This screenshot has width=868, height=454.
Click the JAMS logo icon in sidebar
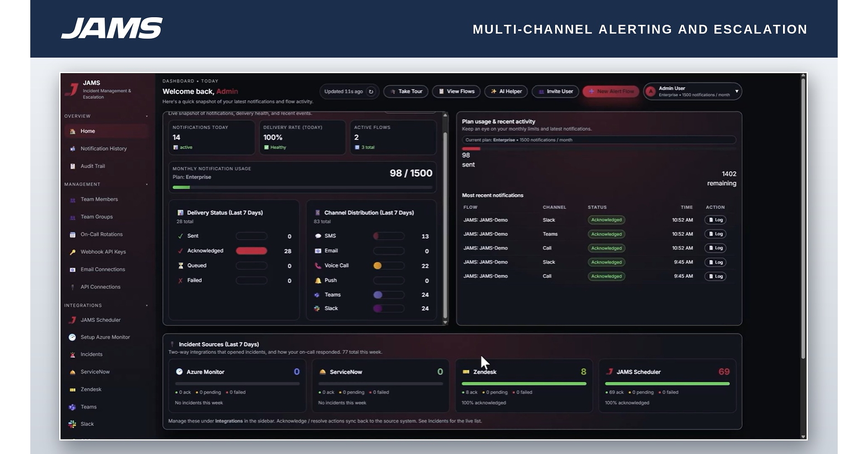coord(71,89)
